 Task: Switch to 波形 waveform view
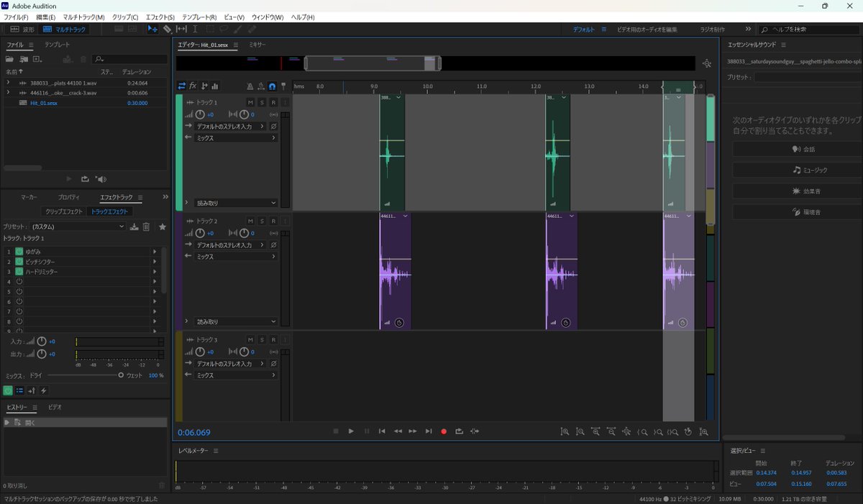click(22, 29)
